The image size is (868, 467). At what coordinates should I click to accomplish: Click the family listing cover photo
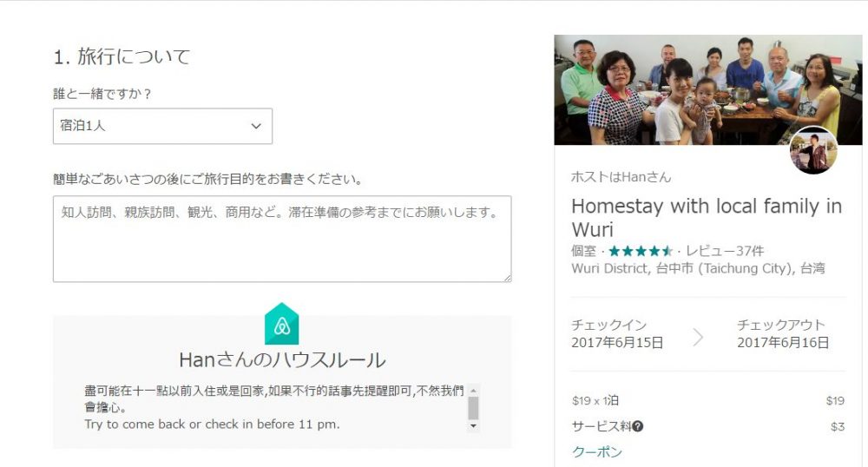pyautogui.click(x=708, y=89)
